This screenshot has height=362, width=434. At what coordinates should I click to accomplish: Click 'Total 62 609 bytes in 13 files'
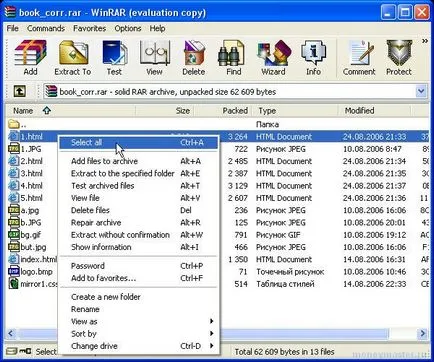point(284,352)
